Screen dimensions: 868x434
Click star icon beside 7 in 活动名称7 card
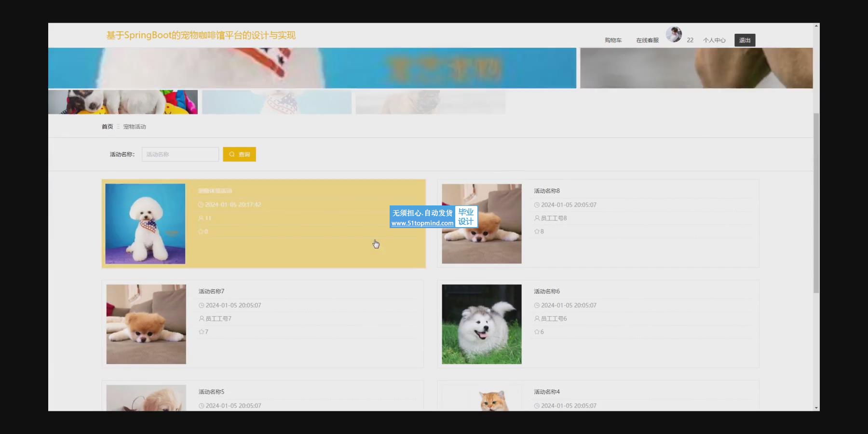pyautogui.click(x=201, y=332)
